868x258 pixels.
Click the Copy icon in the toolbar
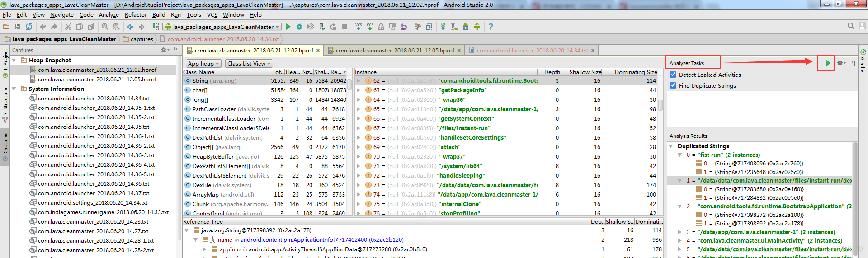point(80,27)
